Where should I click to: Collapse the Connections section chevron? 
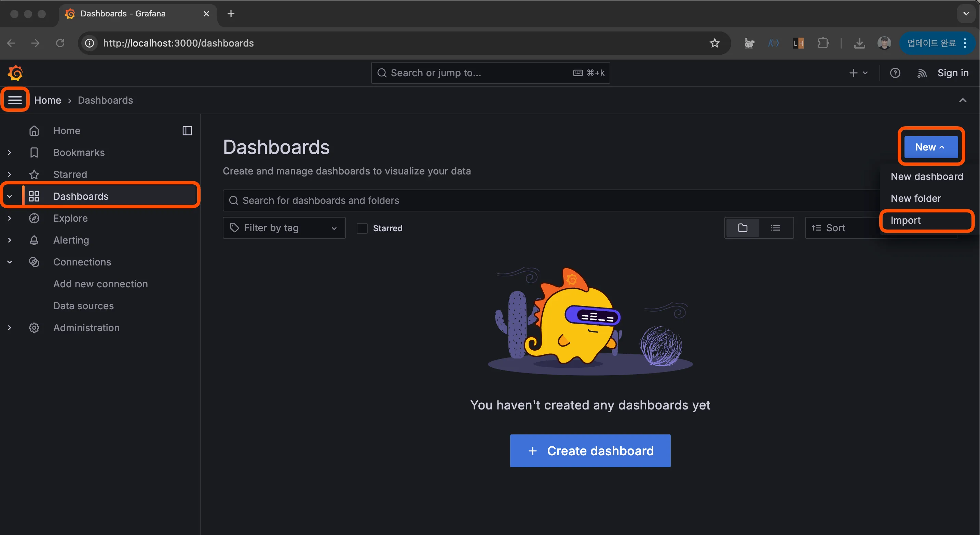pos(10,262)
